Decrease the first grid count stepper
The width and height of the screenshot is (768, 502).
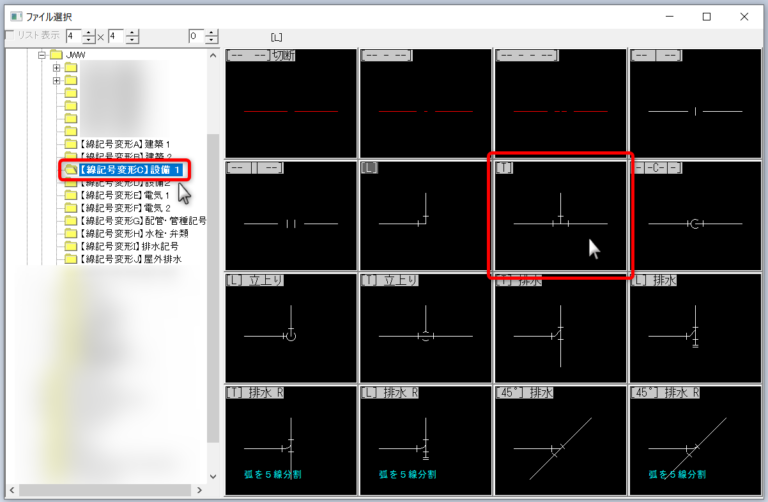89,40
